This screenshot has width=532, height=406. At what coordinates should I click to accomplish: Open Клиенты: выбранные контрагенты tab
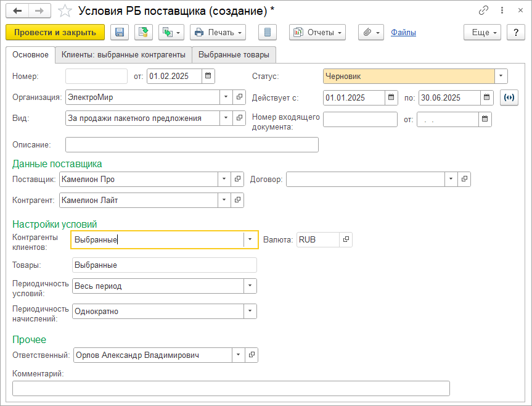pos(123,55)
